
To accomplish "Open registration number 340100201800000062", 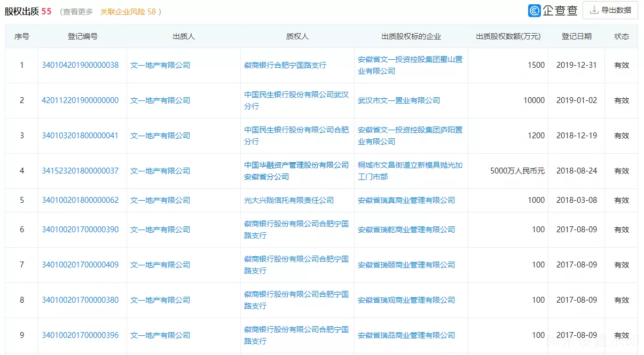I will point(80,200).
